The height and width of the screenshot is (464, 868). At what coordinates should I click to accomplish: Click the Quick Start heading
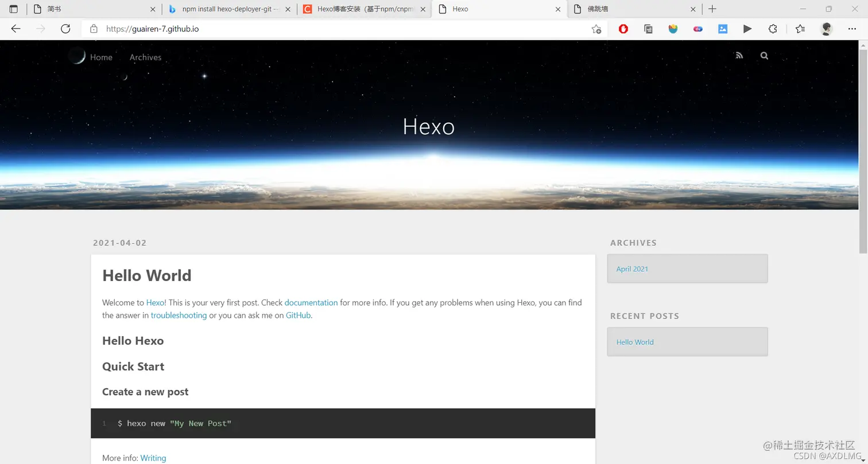[x=133, y=366]
